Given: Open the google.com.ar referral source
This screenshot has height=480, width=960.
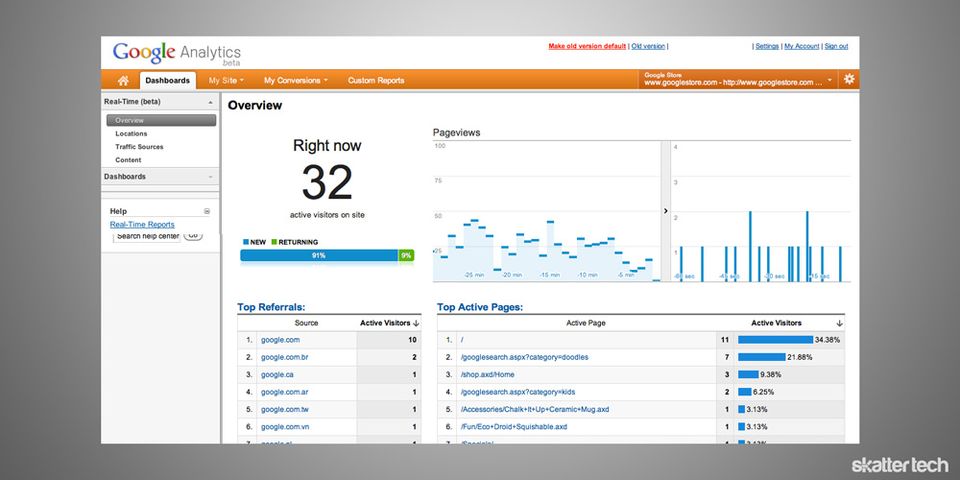Looking at the screenshot, I should point(284,392).
